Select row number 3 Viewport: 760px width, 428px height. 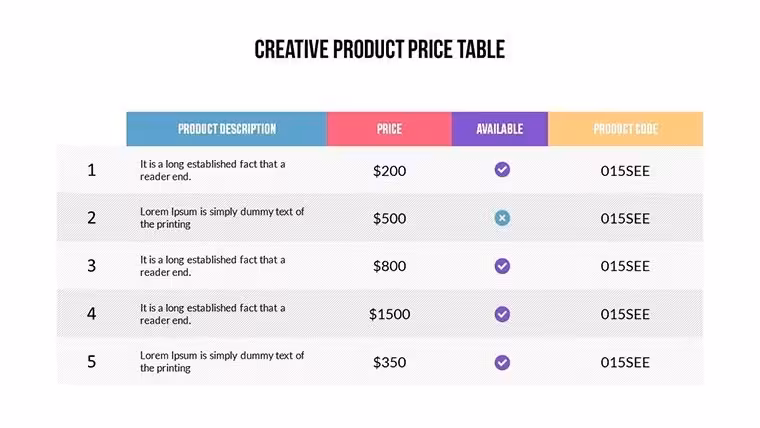pos(91,266)
